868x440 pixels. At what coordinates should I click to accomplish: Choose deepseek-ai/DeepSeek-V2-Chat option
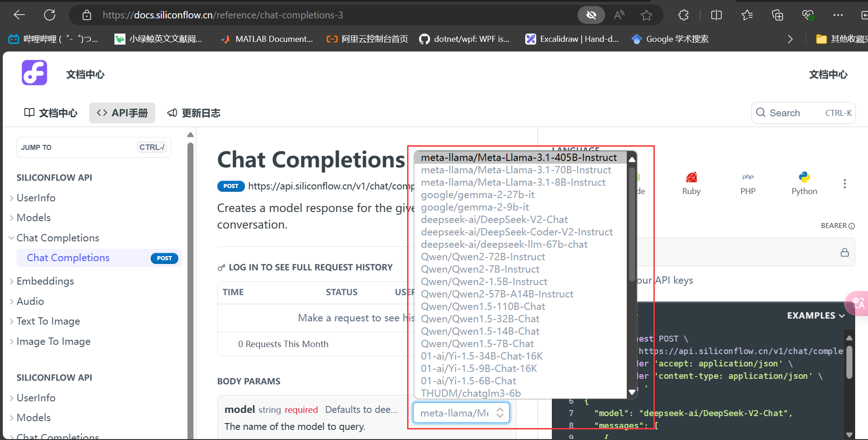(x=494, y=220)
